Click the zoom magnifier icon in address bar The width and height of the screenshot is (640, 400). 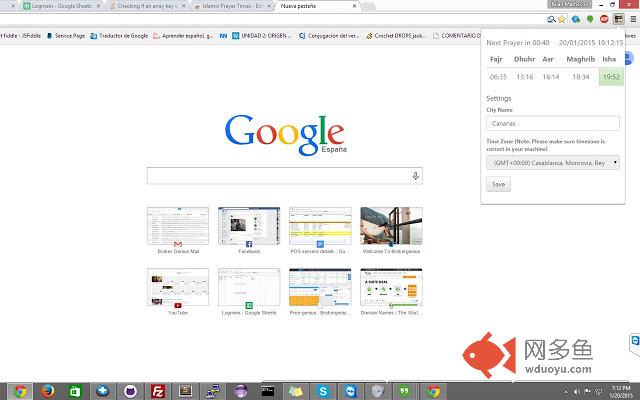click(x=551, y=19)
